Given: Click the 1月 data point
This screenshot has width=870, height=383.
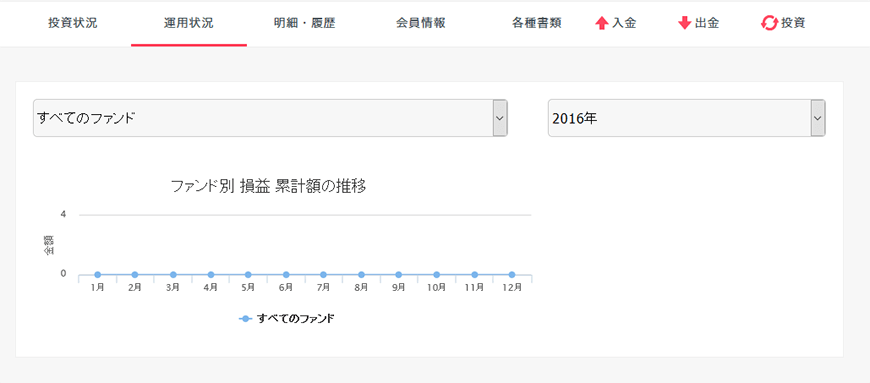Looking at the screenshot, I should coord(98,275).
